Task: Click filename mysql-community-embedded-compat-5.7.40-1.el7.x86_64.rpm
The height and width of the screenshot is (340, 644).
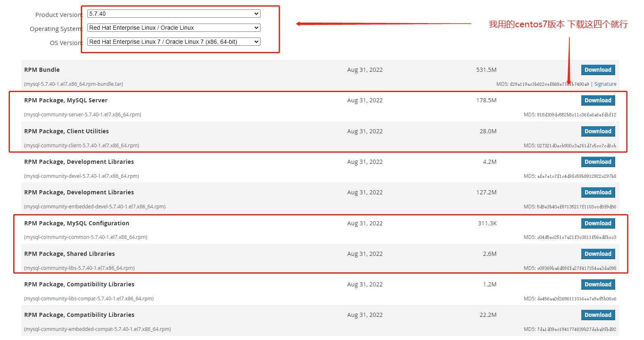Action: [97, 329]
